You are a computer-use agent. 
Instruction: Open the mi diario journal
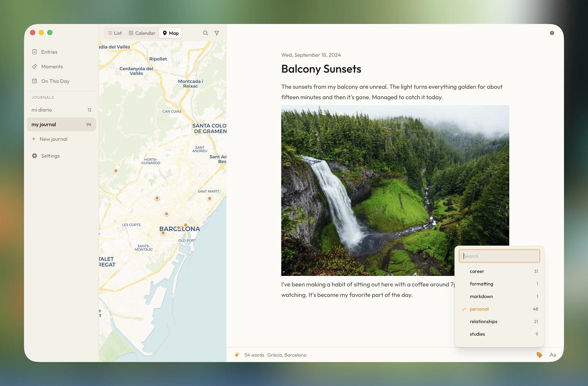[x=42, y=109]
